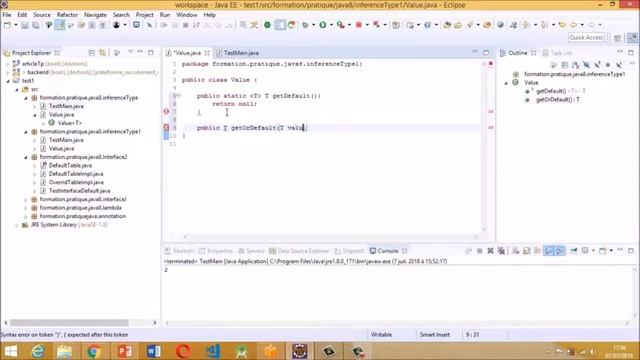Click Collapse All in Project Explorer
640x360 pixels.
click(x=91, y=53)
